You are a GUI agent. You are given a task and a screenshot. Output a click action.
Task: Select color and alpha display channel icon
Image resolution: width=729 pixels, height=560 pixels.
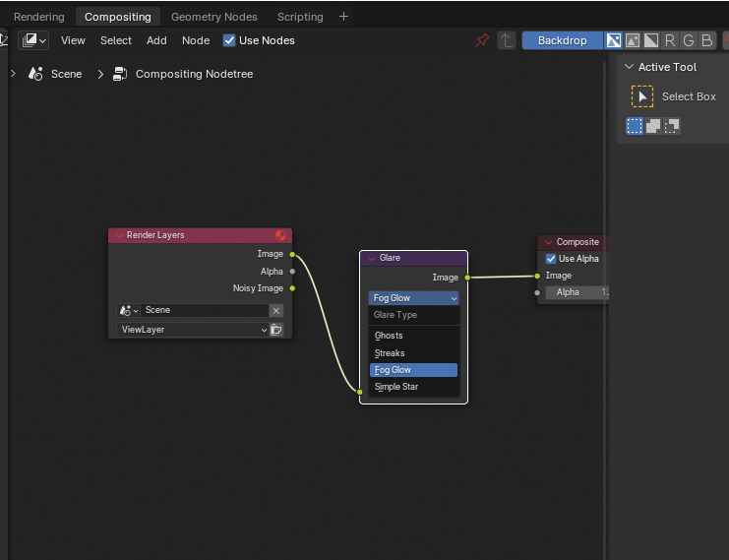613,40
